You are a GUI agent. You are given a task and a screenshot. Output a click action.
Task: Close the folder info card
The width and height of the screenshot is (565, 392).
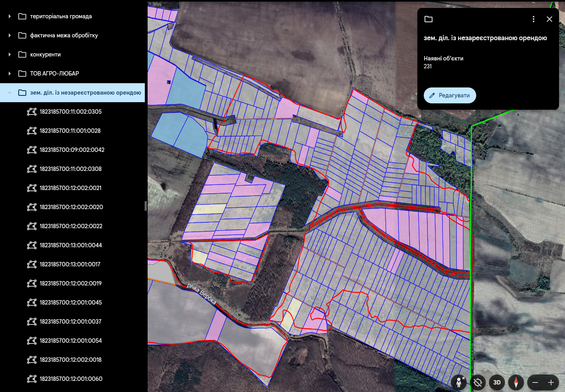tap(549, 19)
